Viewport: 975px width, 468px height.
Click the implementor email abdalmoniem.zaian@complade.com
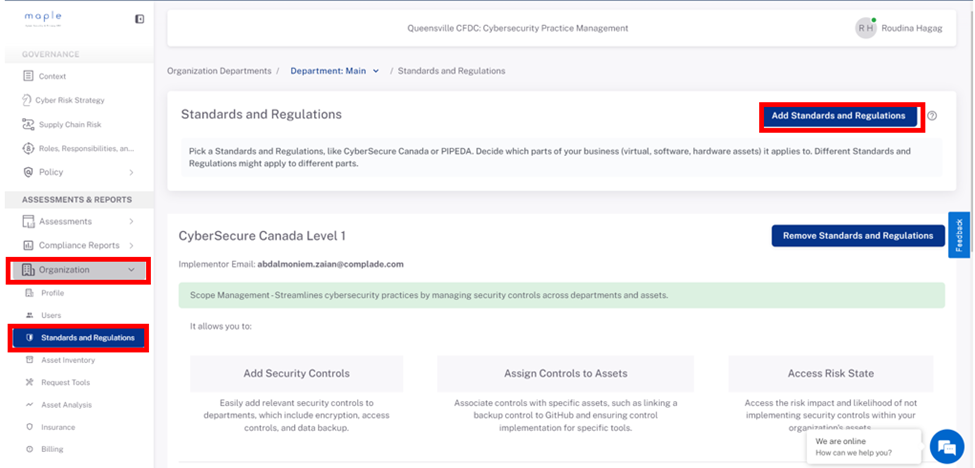pyautogui.click(x=330, y=264)
